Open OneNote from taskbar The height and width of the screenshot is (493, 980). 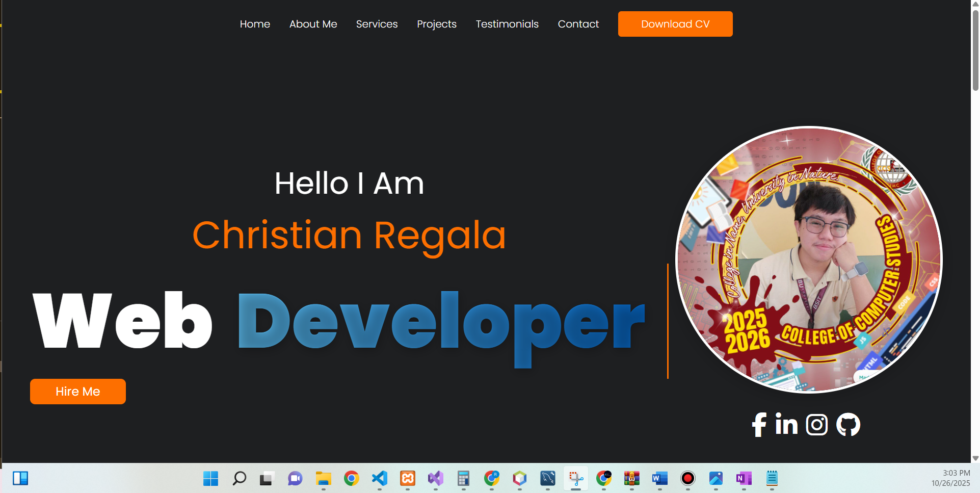(744, 478)
